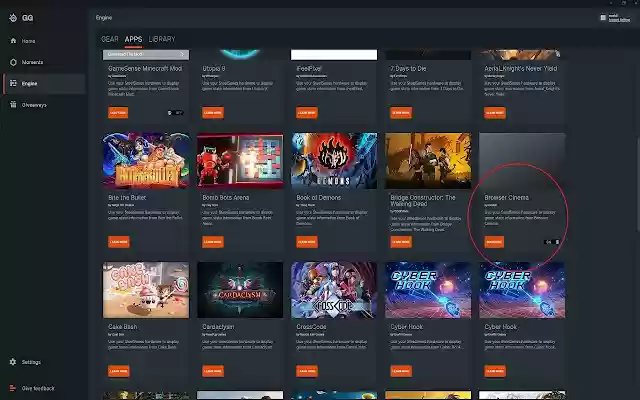Image resolution: width=640 pixels, height=400 pixels.
Task: Click the 'Aerial_Knight's Never Yield' title
Action: 520,69
